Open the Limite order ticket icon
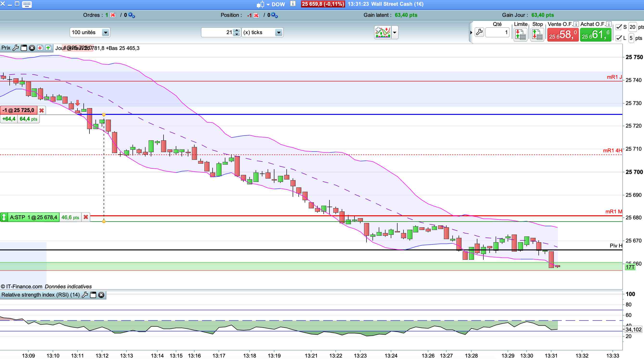The image size is (644, 359). point(520,34)
